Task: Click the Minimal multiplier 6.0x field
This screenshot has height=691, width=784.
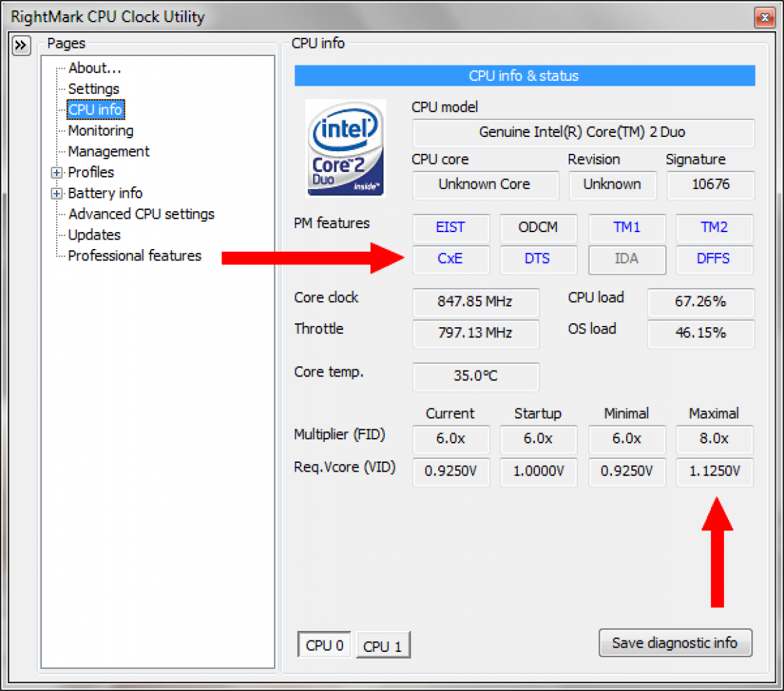Action: [x=627, y=439]
